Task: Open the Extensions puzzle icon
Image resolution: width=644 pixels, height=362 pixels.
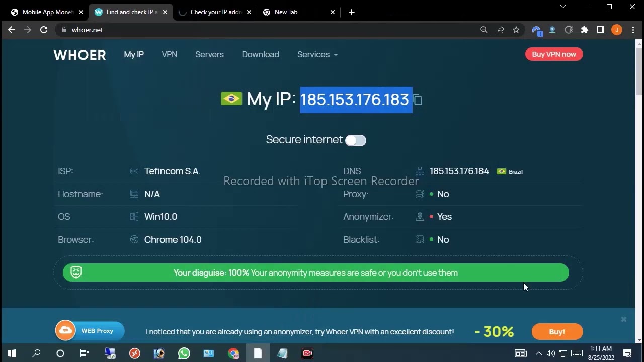Action: click(x=585, y=30)
